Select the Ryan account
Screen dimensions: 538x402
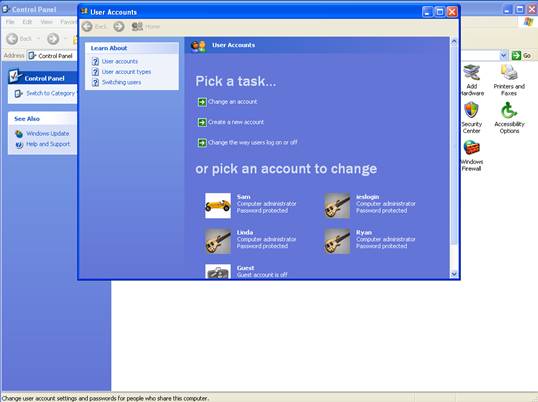[x=370, y=241]
